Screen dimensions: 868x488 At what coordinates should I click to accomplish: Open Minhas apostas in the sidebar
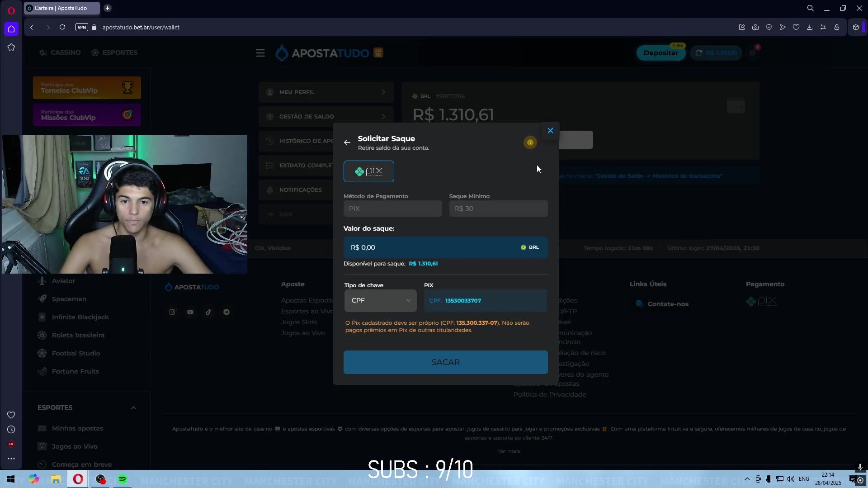pyautogui.click(x=77, y=428)
